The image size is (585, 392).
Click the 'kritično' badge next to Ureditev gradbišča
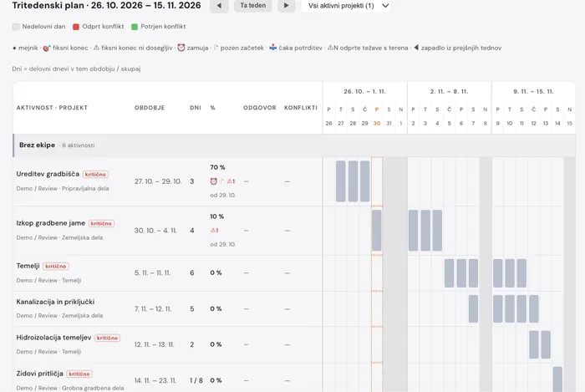pos(95,175)
